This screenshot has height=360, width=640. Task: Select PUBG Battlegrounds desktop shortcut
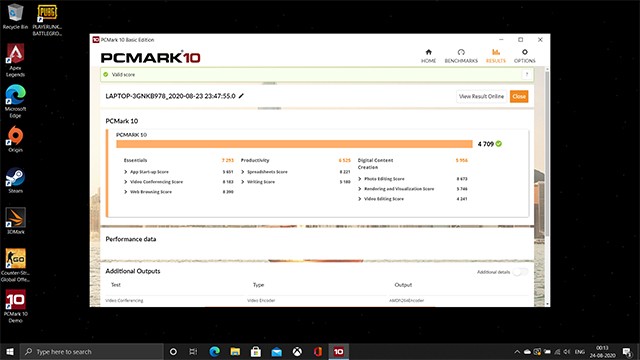(x=47, y=20)
